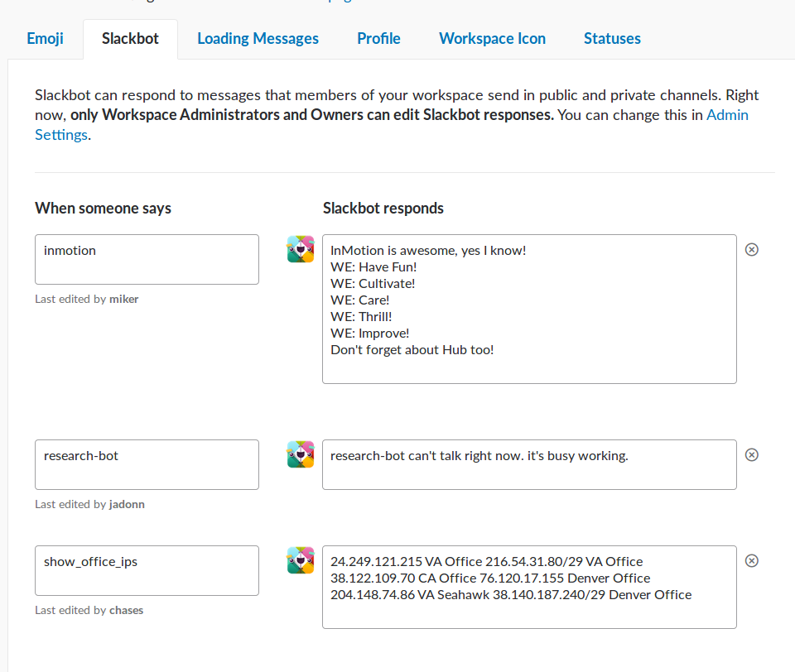Edit the 'inmotion' trigger text field

(147, 259)
